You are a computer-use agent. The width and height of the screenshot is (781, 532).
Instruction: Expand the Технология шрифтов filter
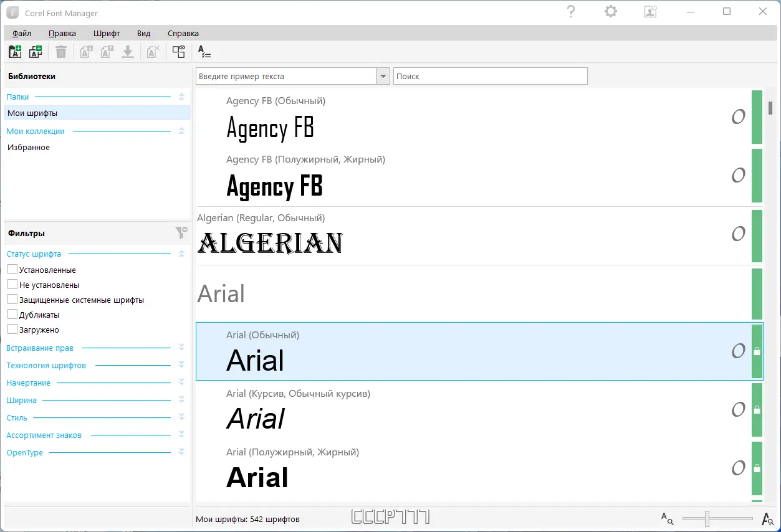click(x=181, y=365)
